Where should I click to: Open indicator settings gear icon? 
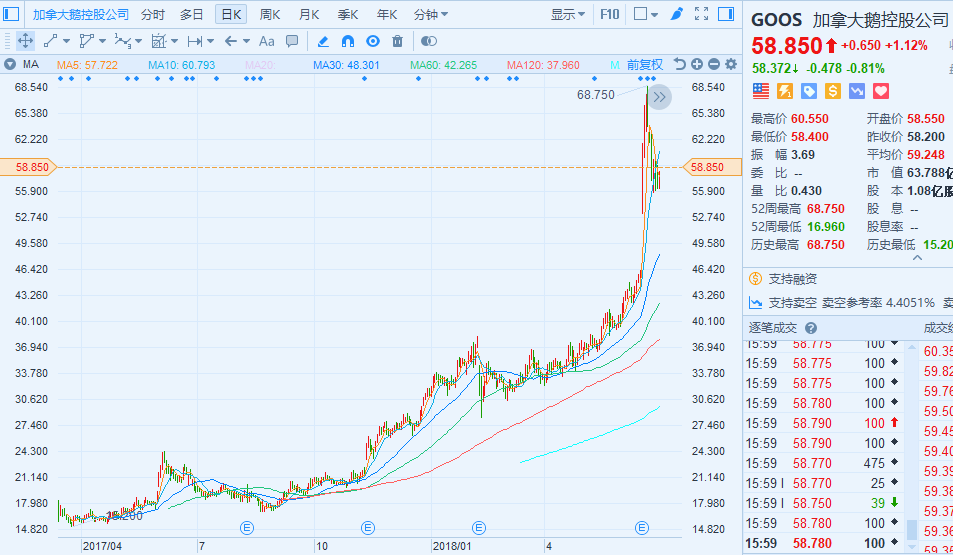point(731,64)
